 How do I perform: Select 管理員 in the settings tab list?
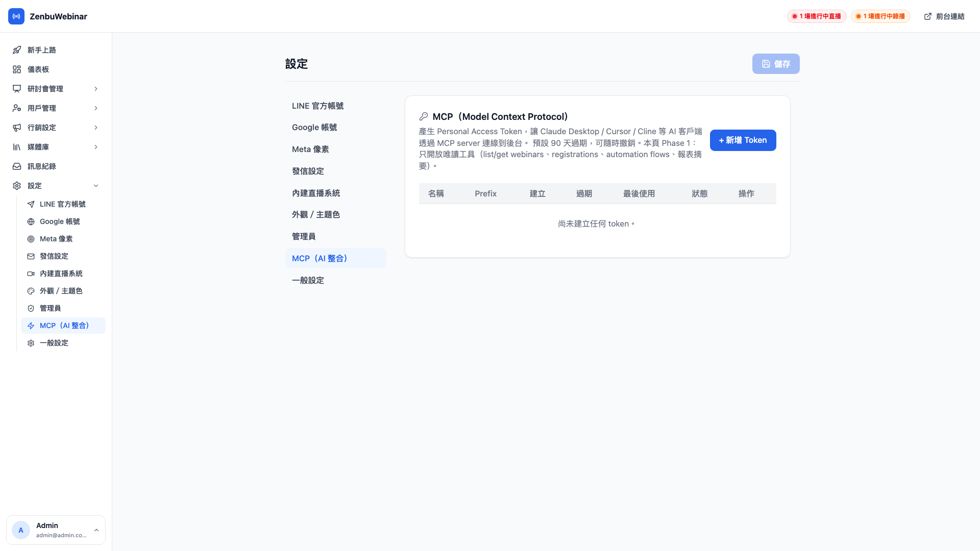[335, 236]
